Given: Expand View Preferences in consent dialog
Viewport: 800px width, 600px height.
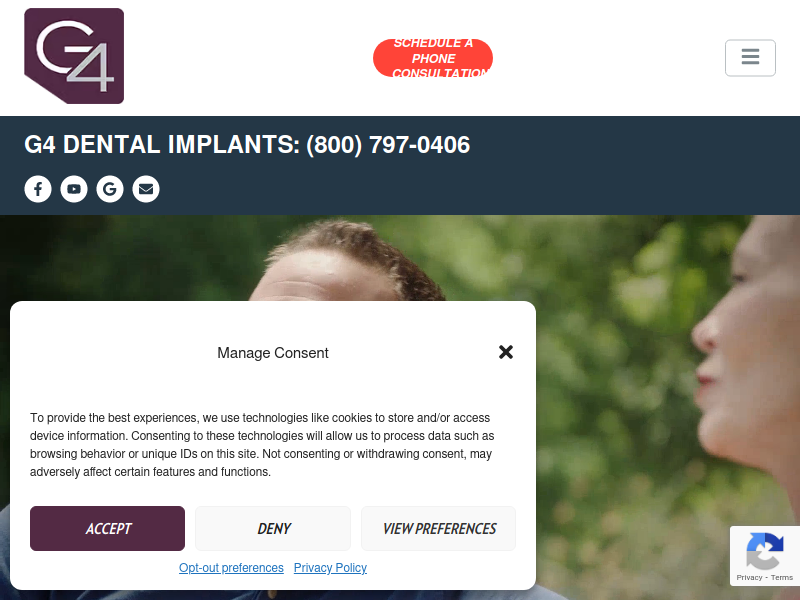Looking at the screenshot, I should pyautogui.click(x=439, y=529).
